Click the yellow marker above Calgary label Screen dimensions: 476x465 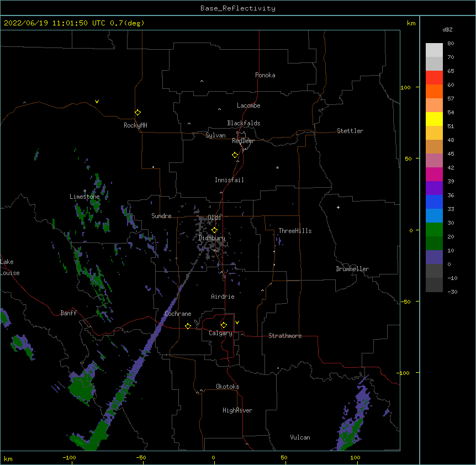tap(224, 325)
